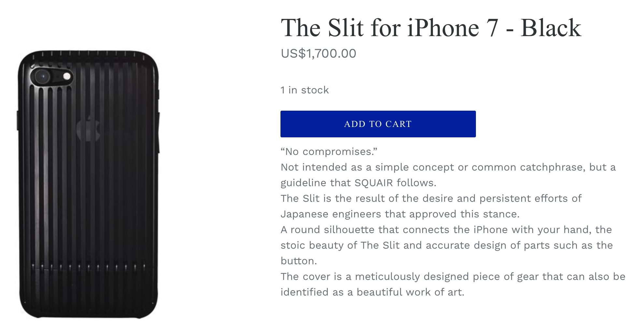Click the "No compromises." quote line
644x331 pixels.
329,152
